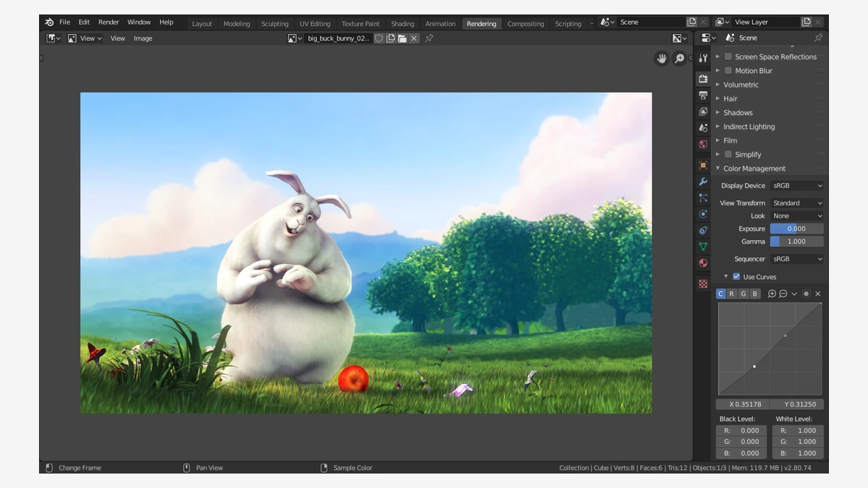Open the Render menu
The width and height of the screenshot is (868, 488).
coord(109,22)
